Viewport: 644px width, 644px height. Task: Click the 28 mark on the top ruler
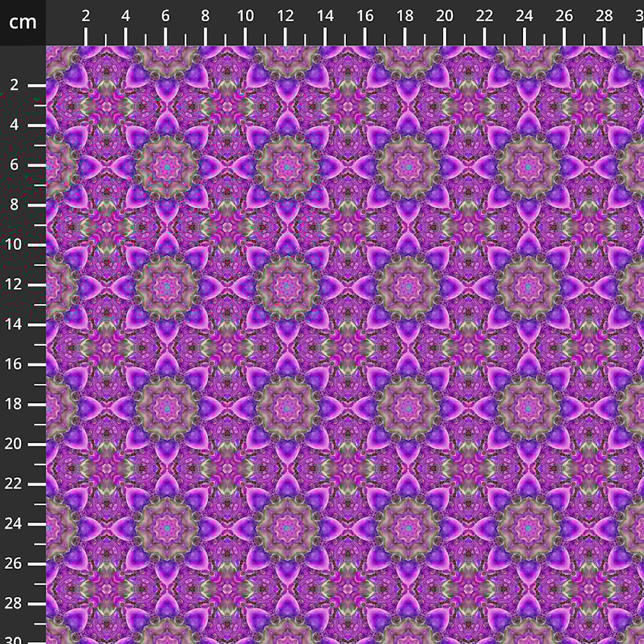click(605, 17)
